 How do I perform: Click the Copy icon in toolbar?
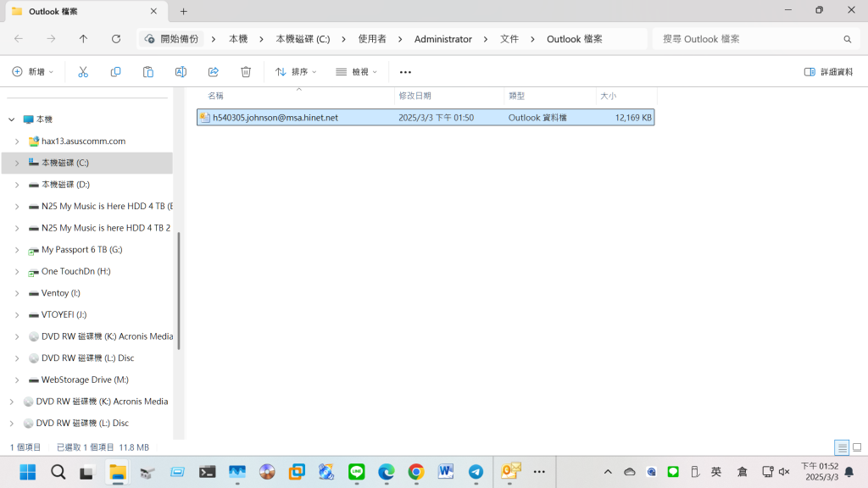click(x=115, y=72)
